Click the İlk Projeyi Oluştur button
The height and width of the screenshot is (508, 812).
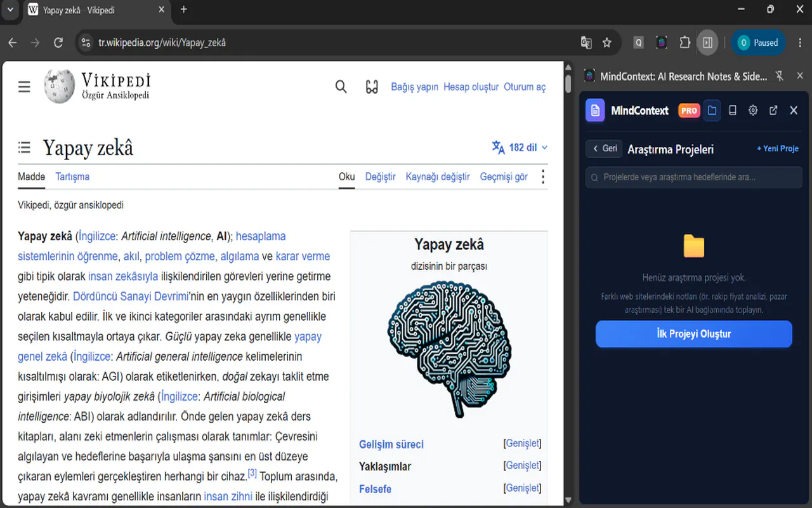pyautogui.click(x=694, y=334)
